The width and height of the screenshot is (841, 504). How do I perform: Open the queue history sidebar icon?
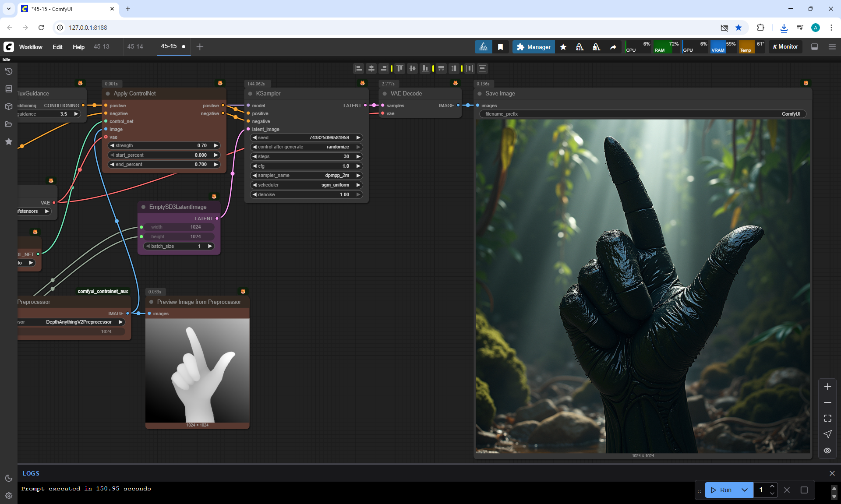[8, 71]
